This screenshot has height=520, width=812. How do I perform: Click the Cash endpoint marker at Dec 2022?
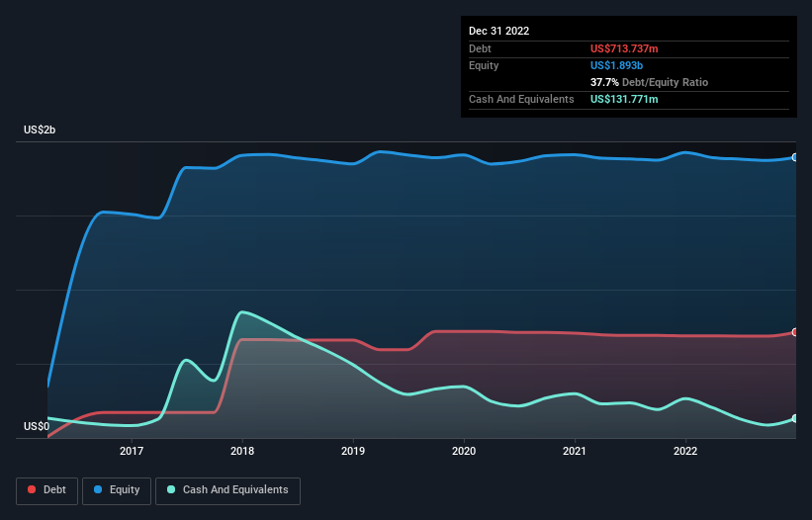pyautogui.click(x=795, y=418)
